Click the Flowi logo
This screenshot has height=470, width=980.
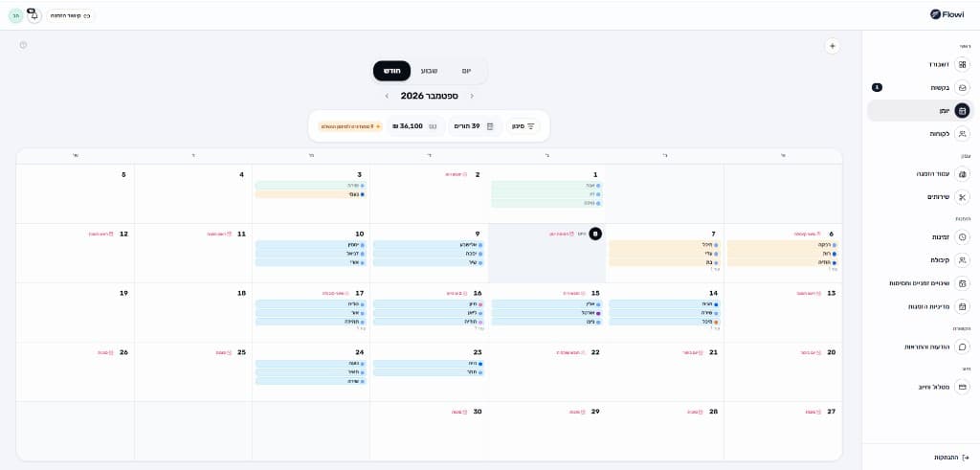947,14
